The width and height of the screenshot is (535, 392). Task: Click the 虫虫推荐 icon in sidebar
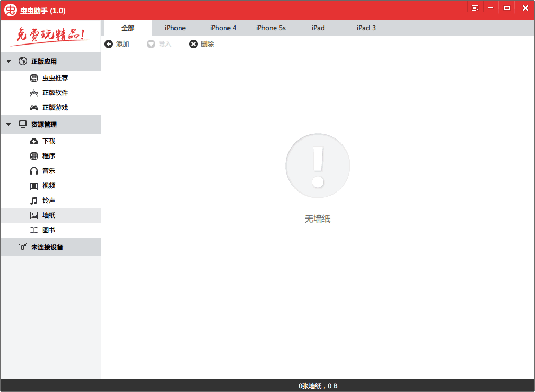coord(34,78)
